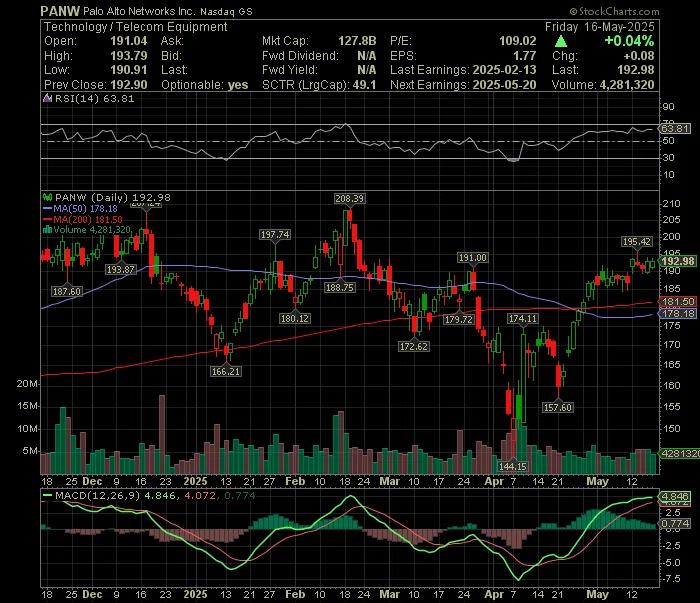Click the MA(50) blue legend line
Viewport: 700px width, 603px height.
click(x=47, y=208)
